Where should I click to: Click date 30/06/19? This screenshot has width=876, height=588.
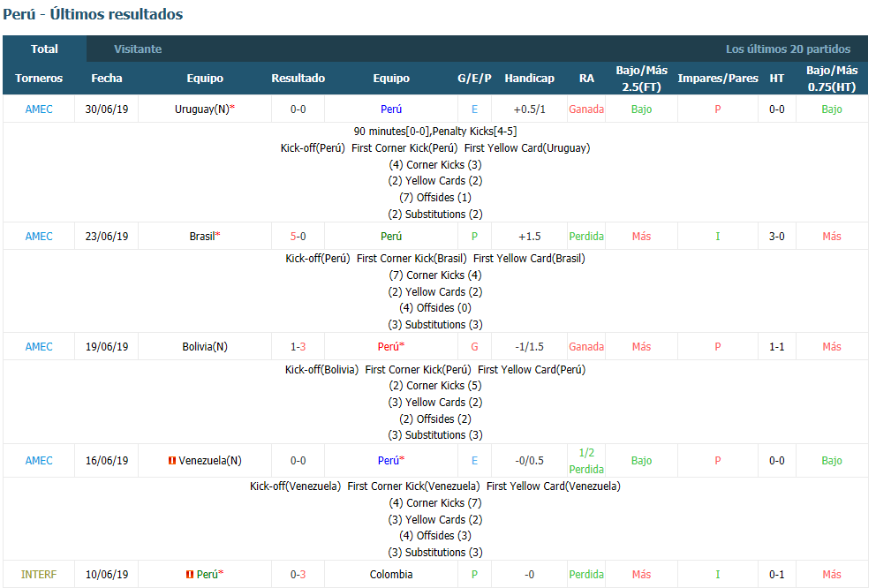coord(106,109)
